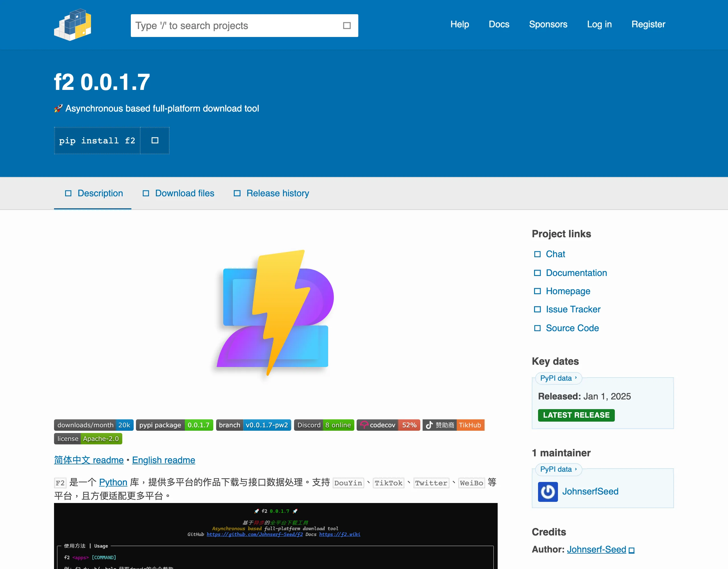Open Johnserf-Seed author link
The width and height of the screenshot is (728, 569).
(x=596, y=550)
